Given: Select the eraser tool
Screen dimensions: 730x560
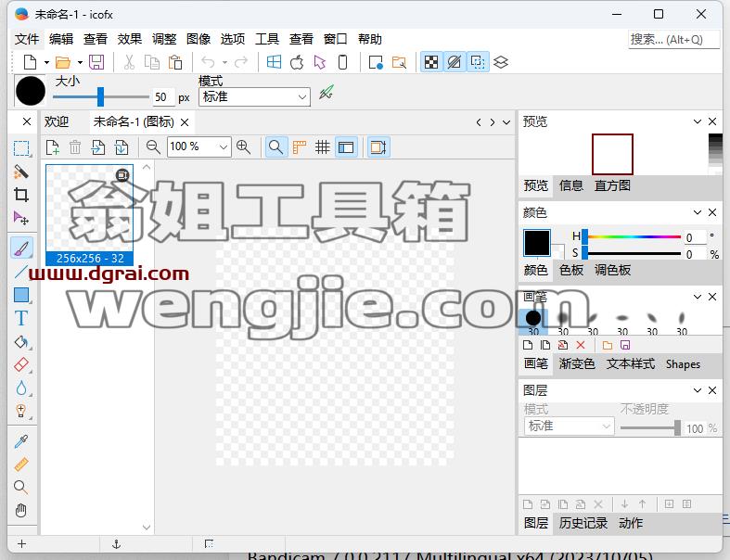Looking at the screenshot, I should [x=21, y=365].
